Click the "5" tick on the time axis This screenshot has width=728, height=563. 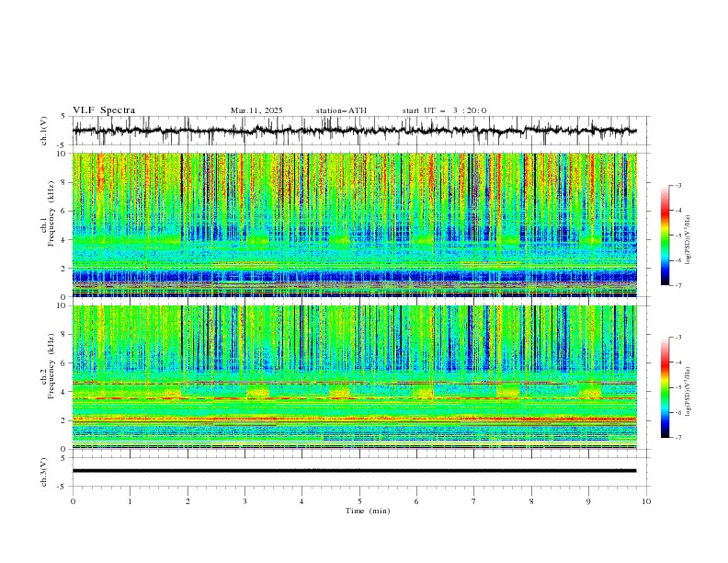coord(359,501)
